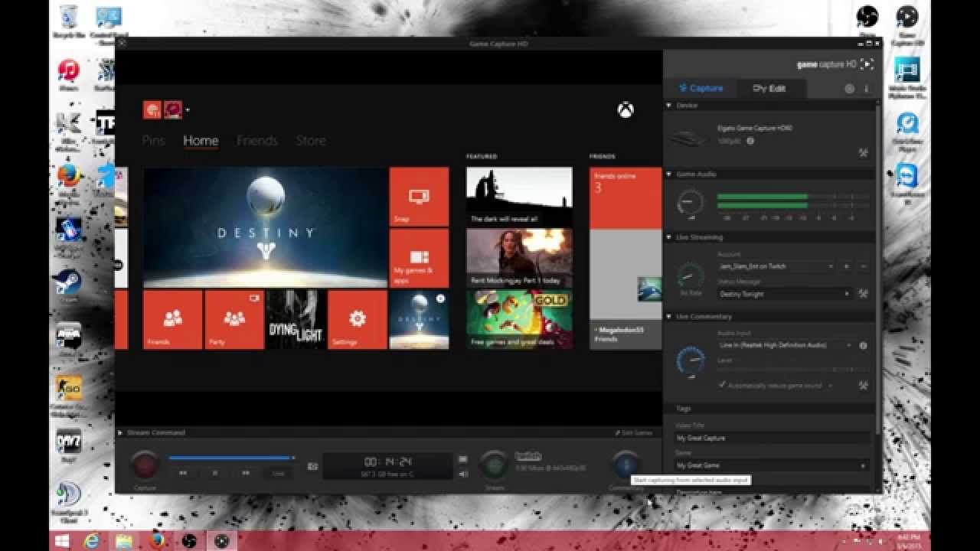The height and width of the screenshot is (551, 980).
Task: Click the info icon beside the gear
Action: [867, 89]
